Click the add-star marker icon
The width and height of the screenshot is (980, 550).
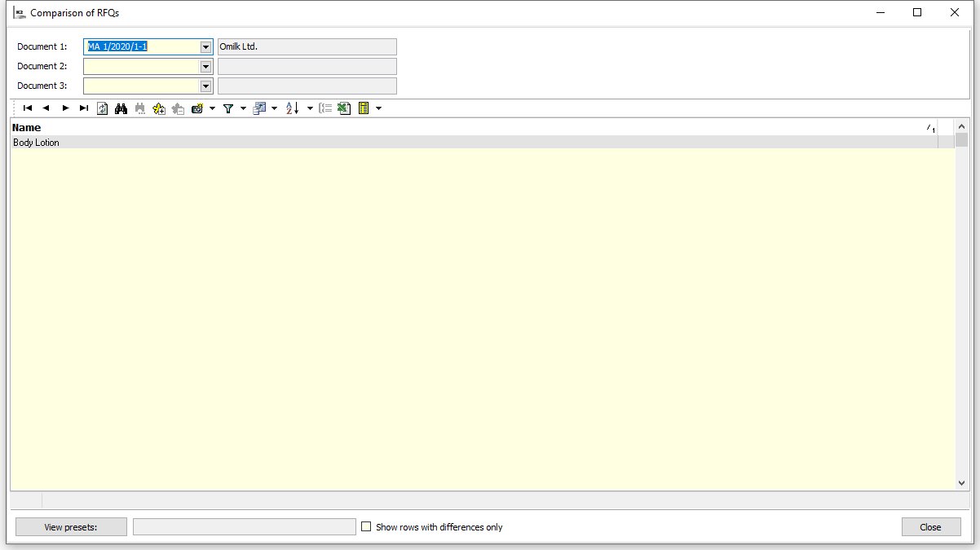point(159,108)
